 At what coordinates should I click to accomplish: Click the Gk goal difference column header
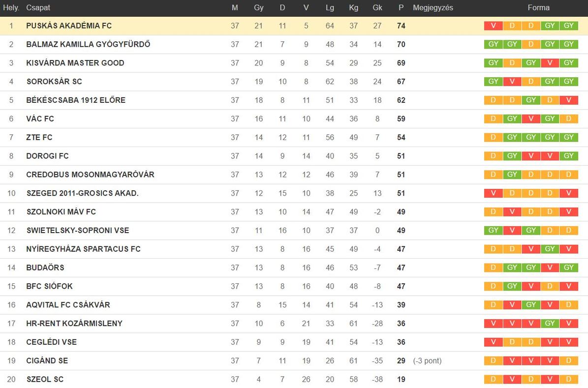tap(377, 7)
